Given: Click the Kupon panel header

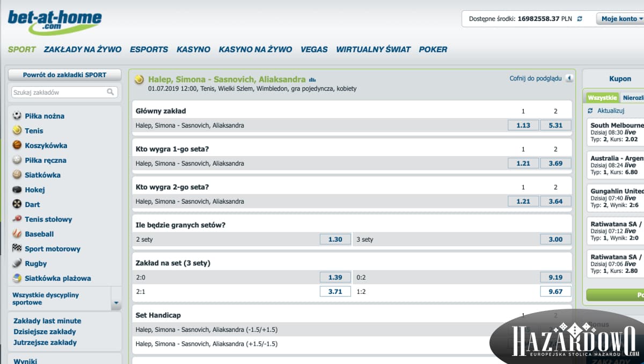Looking at the screenshot, I should (620, 78).
